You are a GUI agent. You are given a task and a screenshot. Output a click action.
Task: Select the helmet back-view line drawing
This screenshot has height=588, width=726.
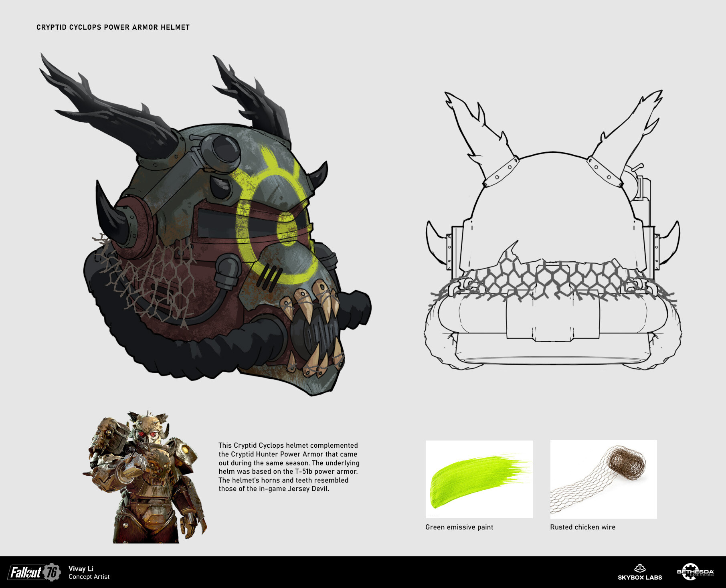tap(553, 230)
